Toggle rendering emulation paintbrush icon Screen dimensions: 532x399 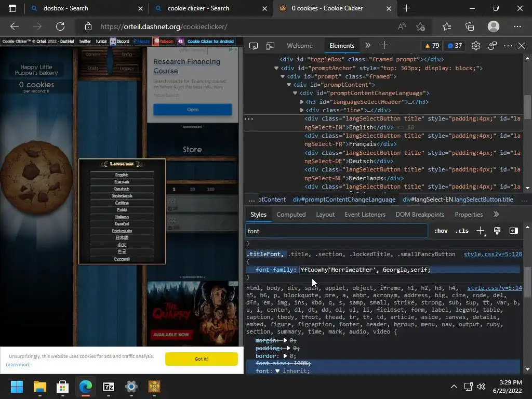[497, 231]
